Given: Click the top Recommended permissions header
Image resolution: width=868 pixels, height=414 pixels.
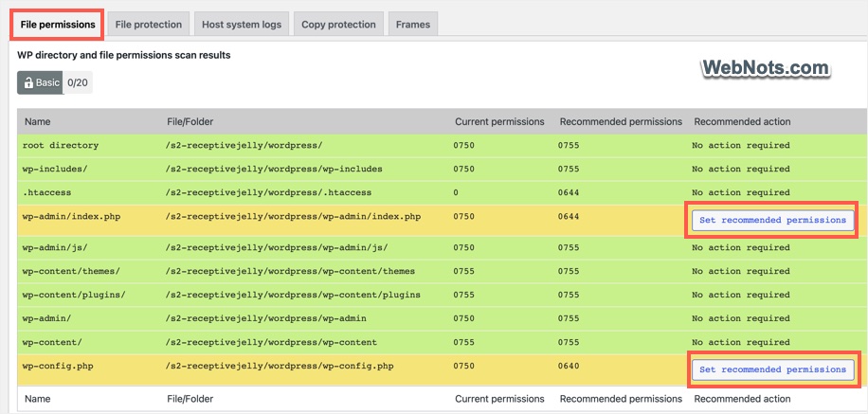Looking at the screenshot, I should click(x=621, y=121).
